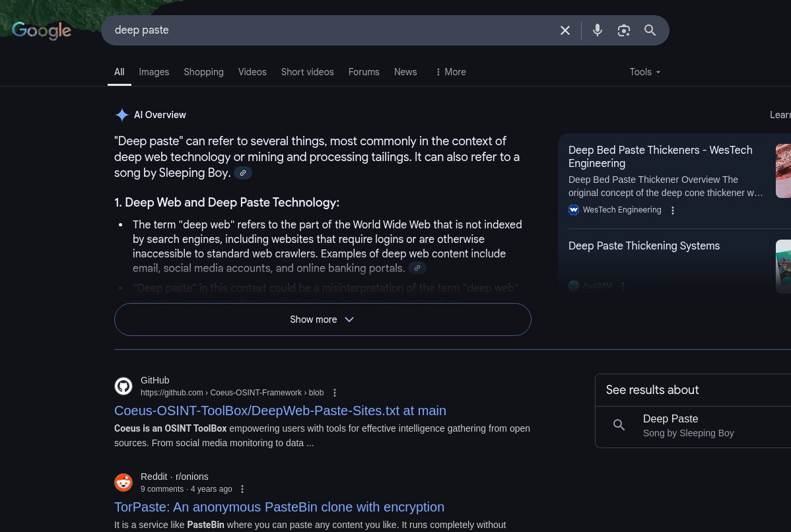The image size is (791, 532).
Task: Click the Google logo
Action: [42, 30]
